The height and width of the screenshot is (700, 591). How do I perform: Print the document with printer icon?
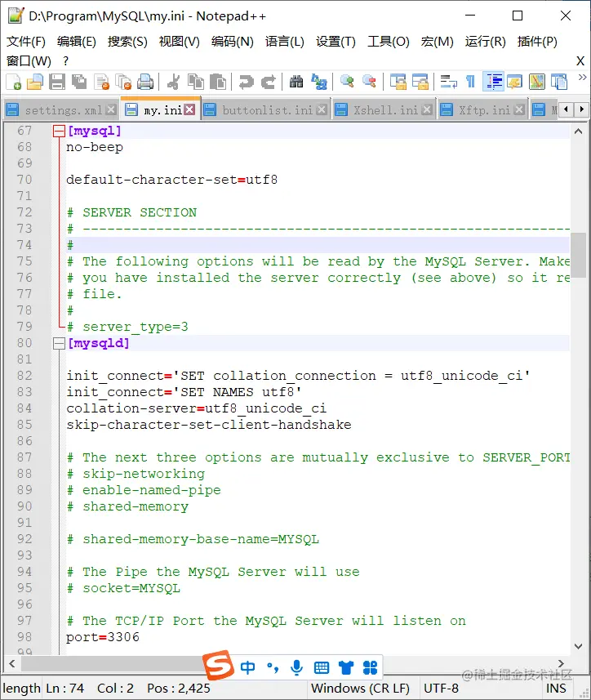click(145, 82)
